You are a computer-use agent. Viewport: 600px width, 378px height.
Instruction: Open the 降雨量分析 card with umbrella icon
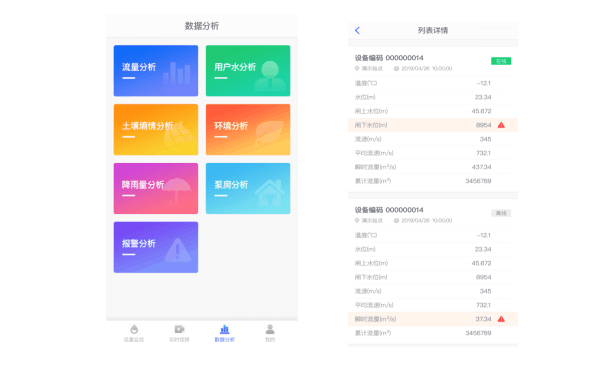point(156,189)
